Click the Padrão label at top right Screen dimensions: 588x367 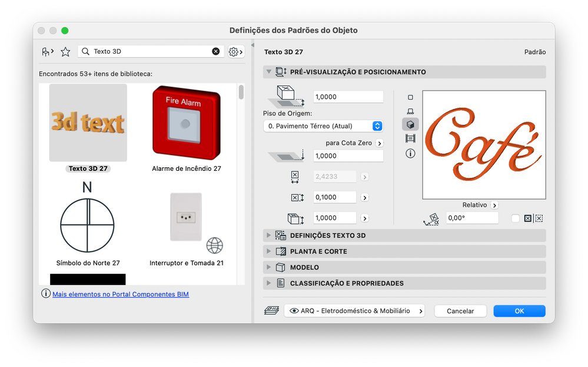(x=535, y=52)
